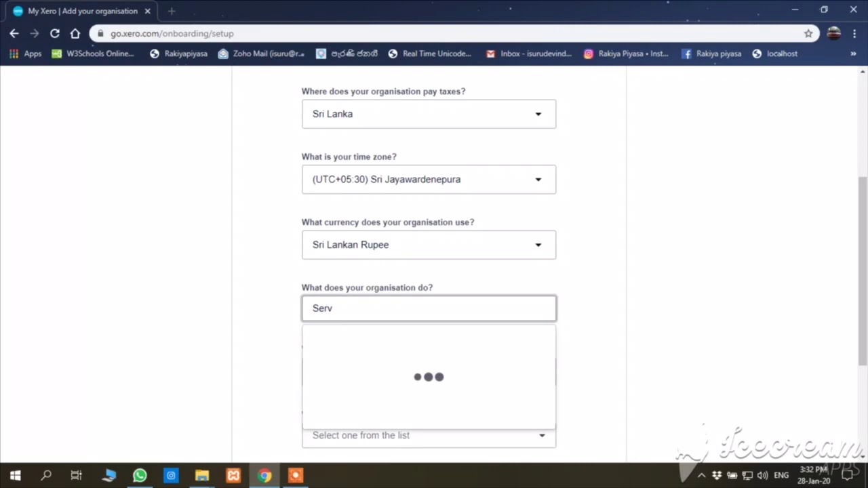Image resolution: width=868 pixels, height=488 pixels.
Task: Open the localhost bookmark
Action: [775, 54]
